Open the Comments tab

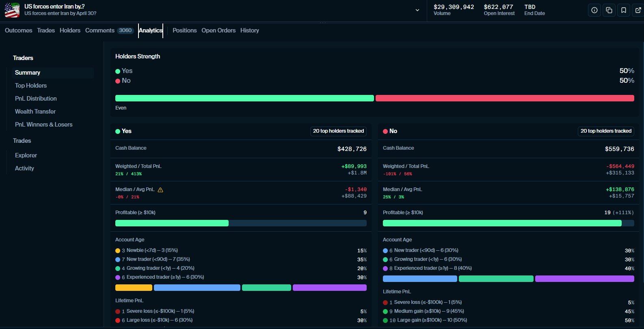point(99,30)
